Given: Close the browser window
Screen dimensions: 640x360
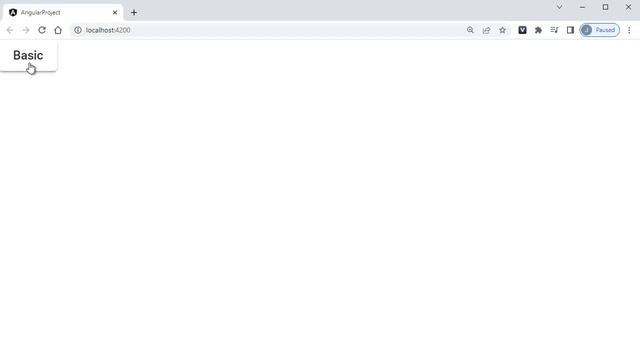Looking at the screenshot, I should (x=629, y=7).
